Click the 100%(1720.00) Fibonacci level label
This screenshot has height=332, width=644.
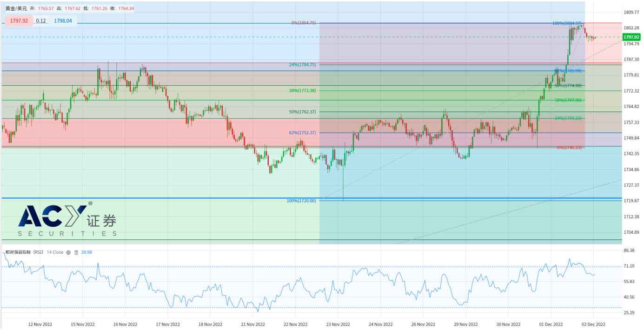[x=301, y=201]
